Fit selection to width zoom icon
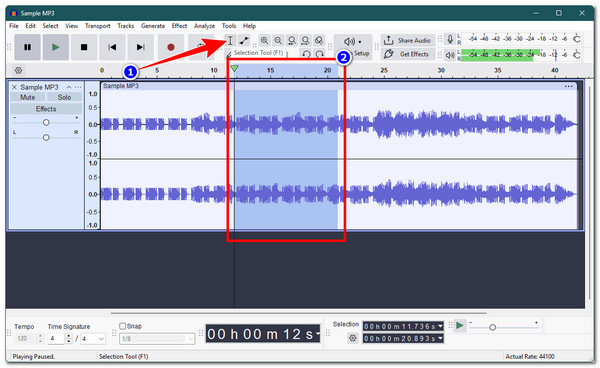 point(292,40)
